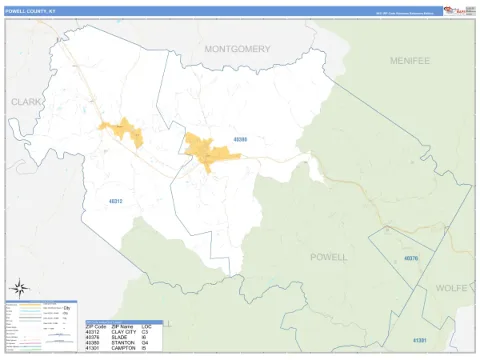Click the ZIP Name column header
This screenshot has height=360, width=480.
(x=122, y=327)
